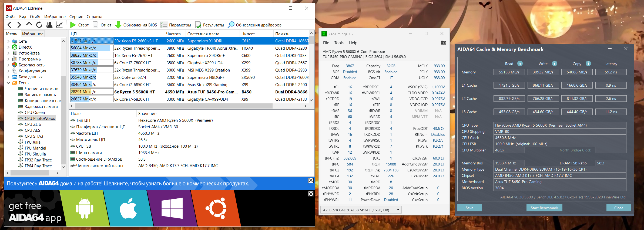Screen dimensions: 644x230
Task: Select FPU Mandel benchmark in the tree
Action: (x=35, y=148)
